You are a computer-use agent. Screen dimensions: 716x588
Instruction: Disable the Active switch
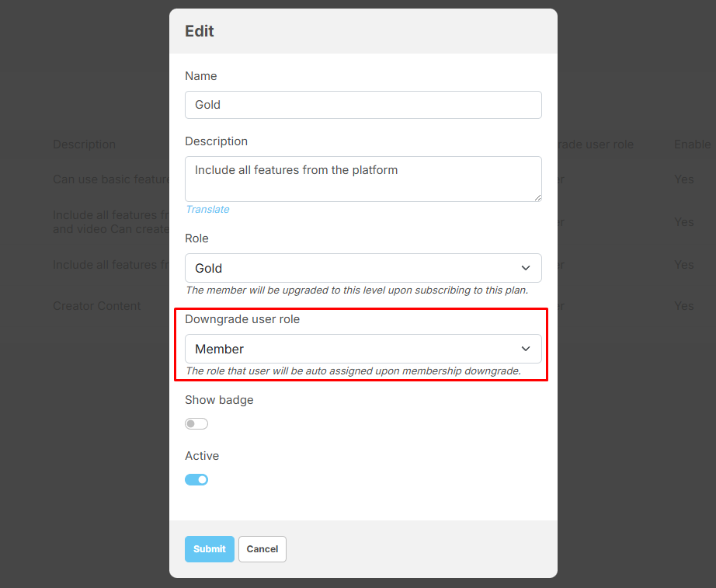pos(196,480)
